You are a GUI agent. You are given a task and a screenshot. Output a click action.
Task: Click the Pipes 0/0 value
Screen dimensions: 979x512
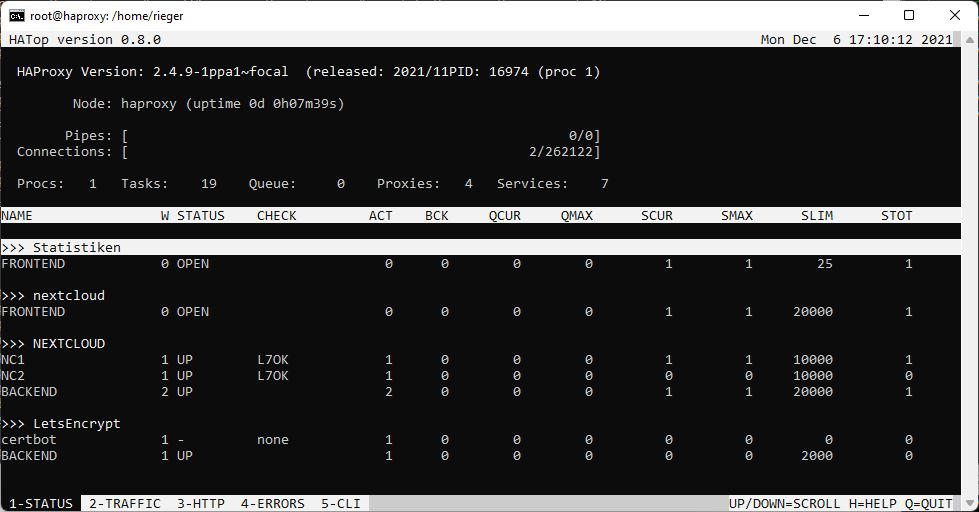click(581, 135)
